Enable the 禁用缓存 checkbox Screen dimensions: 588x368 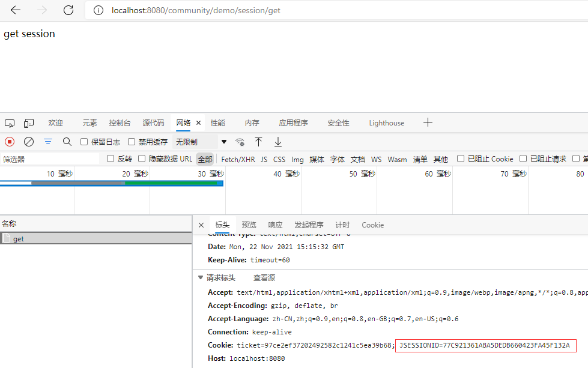130,141
